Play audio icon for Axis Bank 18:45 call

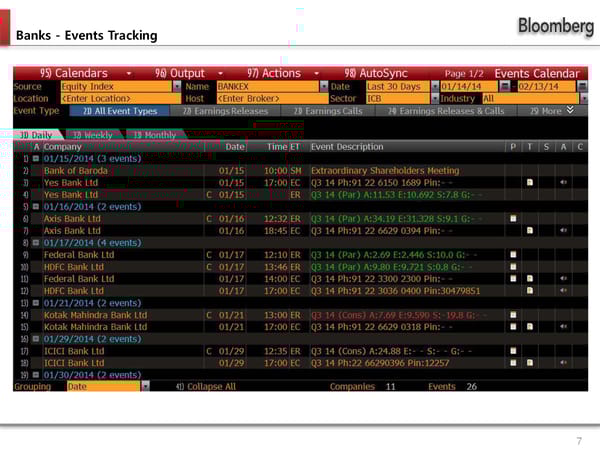click(563, 230)
